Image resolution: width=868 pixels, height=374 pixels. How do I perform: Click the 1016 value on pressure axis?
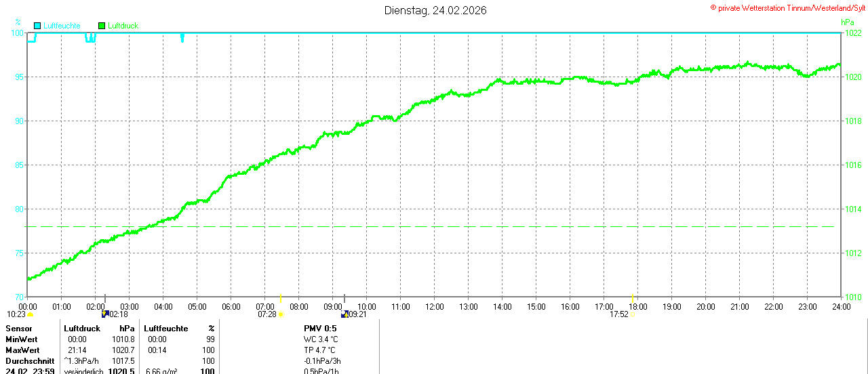853,165
